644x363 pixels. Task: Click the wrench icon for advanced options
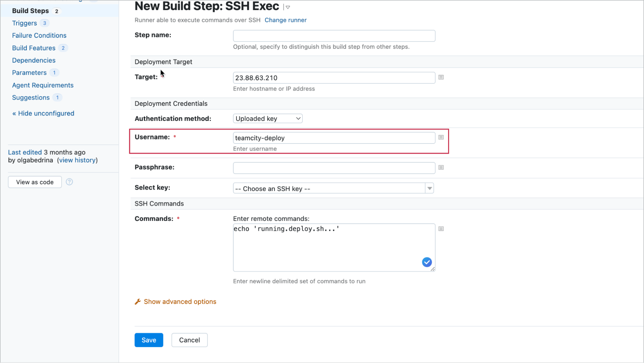point(138,302)
